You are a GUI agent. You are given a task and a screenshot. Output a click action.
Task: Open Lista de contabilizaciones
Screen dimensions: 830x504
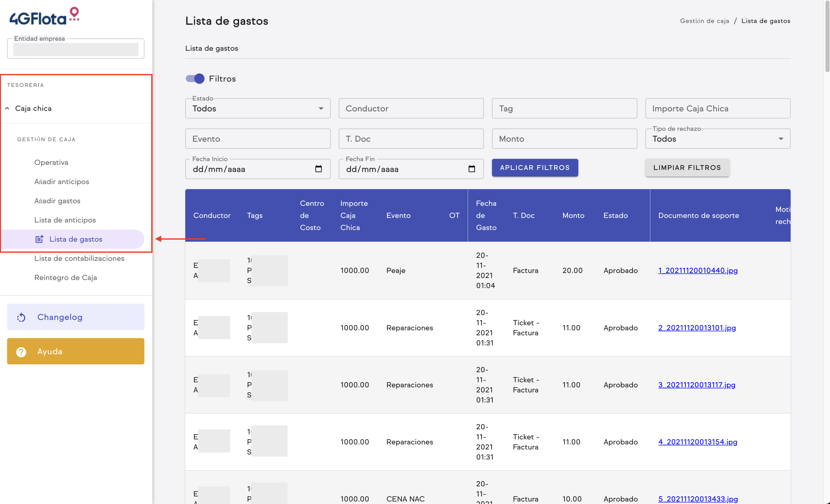[x=79, y=258]
